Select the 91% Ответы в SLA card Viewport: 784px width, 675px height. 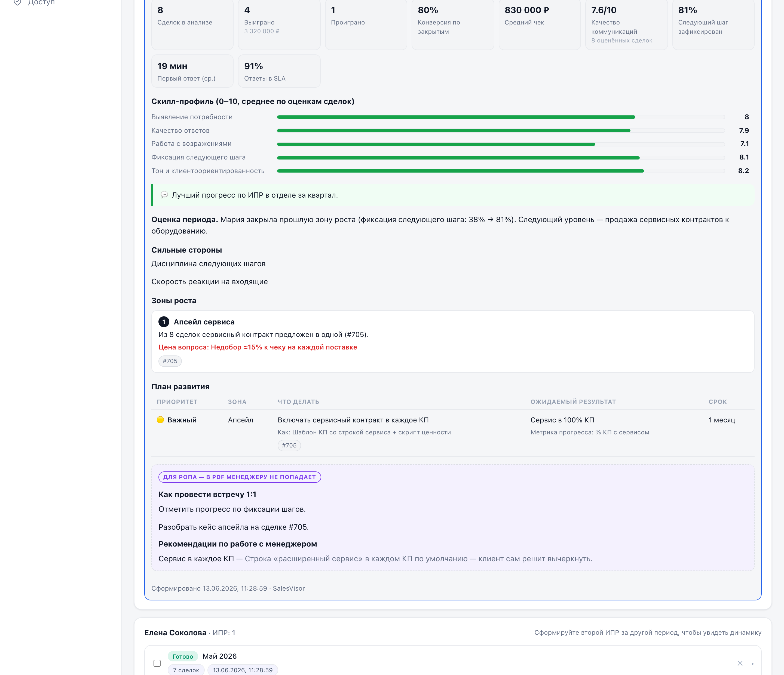tap(279, 71)
